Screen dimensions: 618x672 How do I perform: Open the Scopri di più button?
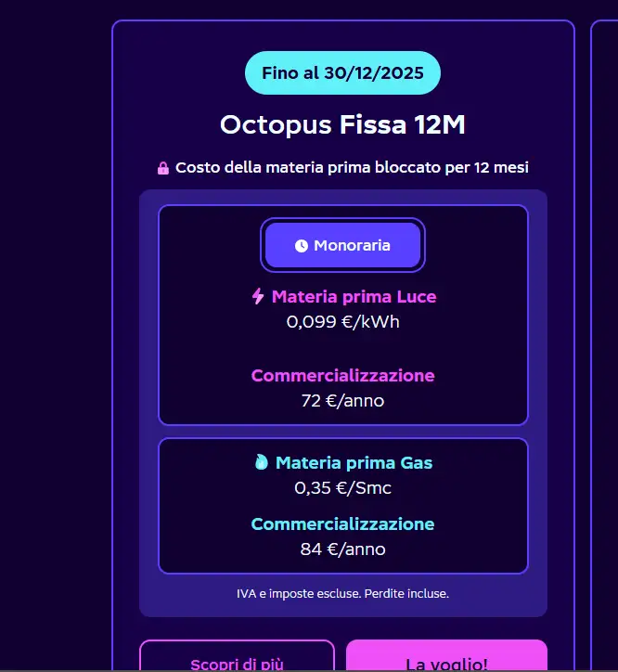click(237, 659)
